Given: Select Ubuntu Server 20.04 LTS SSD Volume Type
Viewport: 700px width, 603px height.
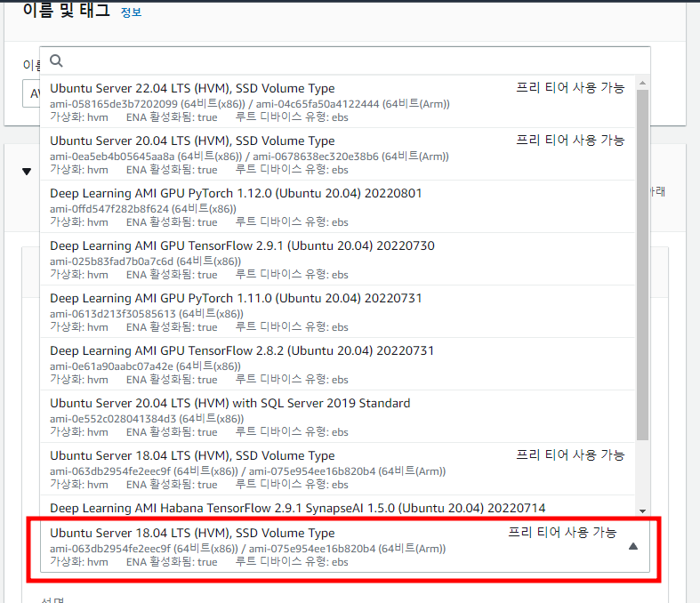Looking at the screenshot, I should coord(337,155).
